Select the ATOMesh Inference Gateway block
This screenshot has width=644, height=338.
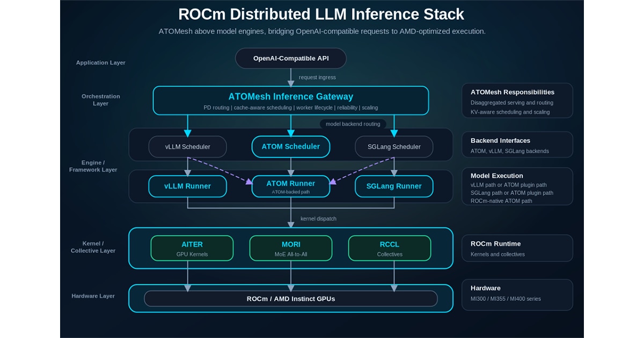[x=291, y=100]
